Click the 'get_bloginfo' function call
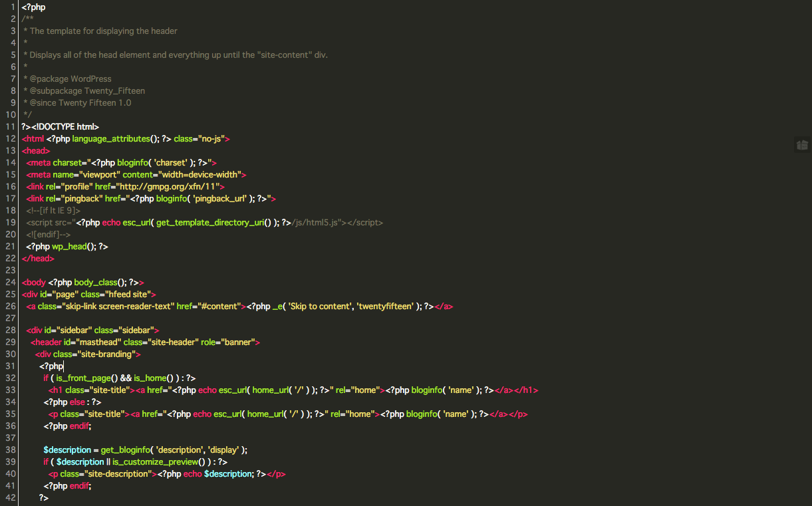Viewport: 812px width, 506px height. click(x=126, y=449)
